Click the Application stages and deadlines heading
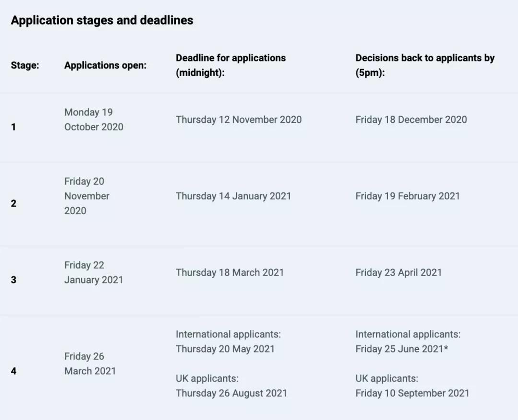The image size is (518, 420). tap(102, 21)
